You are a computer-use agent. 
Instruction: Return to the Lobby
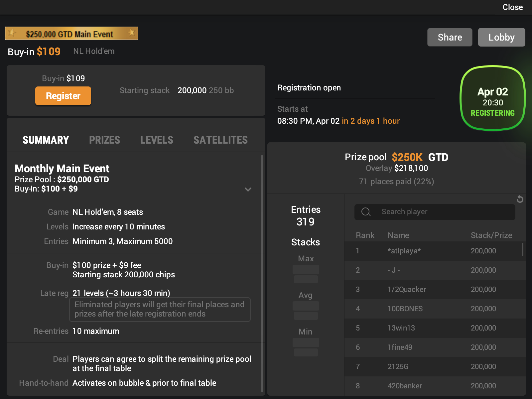(501, 37)
